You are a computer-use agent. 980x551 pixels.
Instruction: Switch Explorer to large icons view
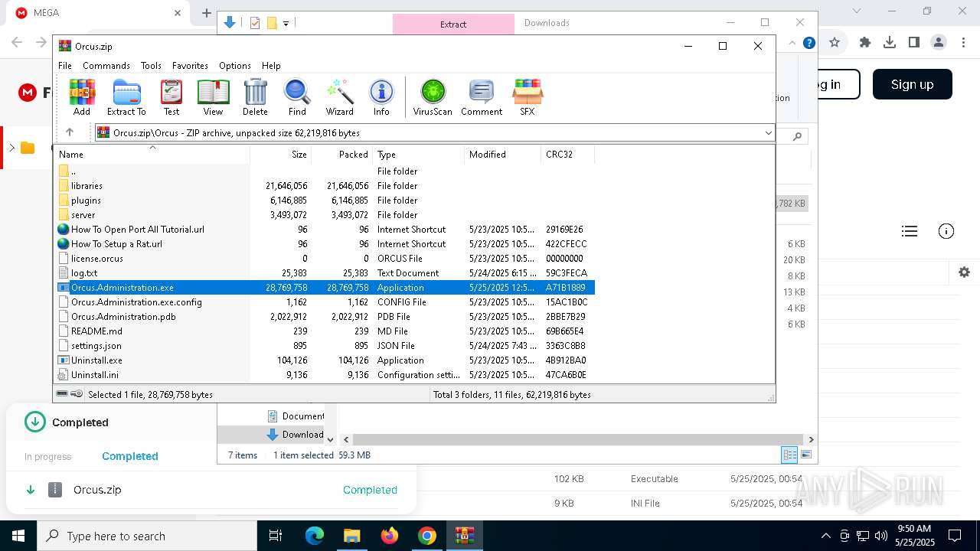click(806, 455)
